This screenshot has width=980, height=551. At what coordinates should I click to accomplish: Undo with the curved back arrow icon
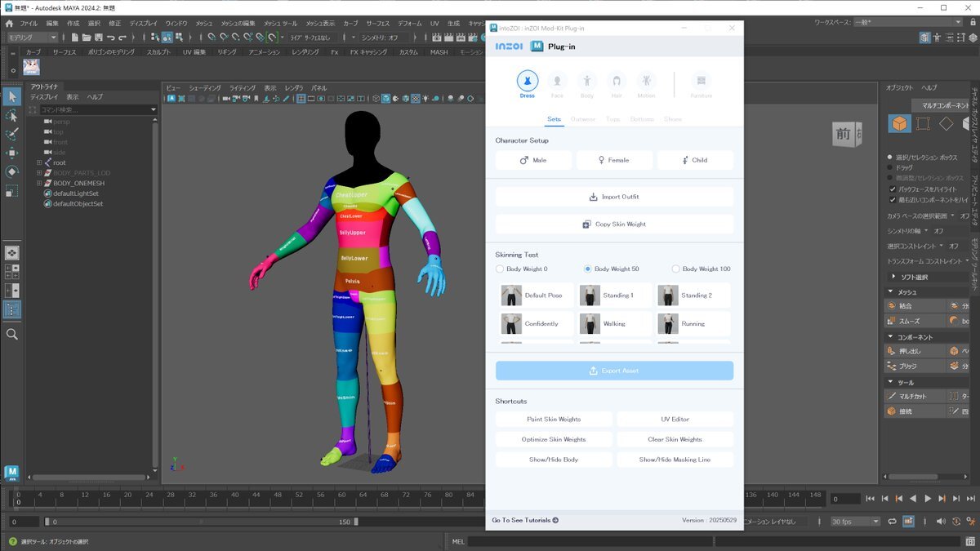pyautogui.click(x=110, y=37)
